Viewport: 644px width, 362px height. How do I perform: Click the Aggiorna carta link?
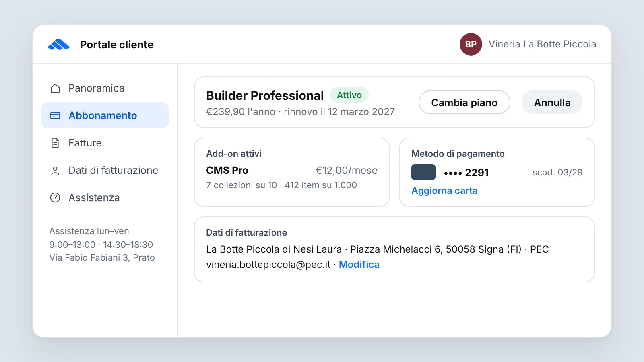pos(444,191)
